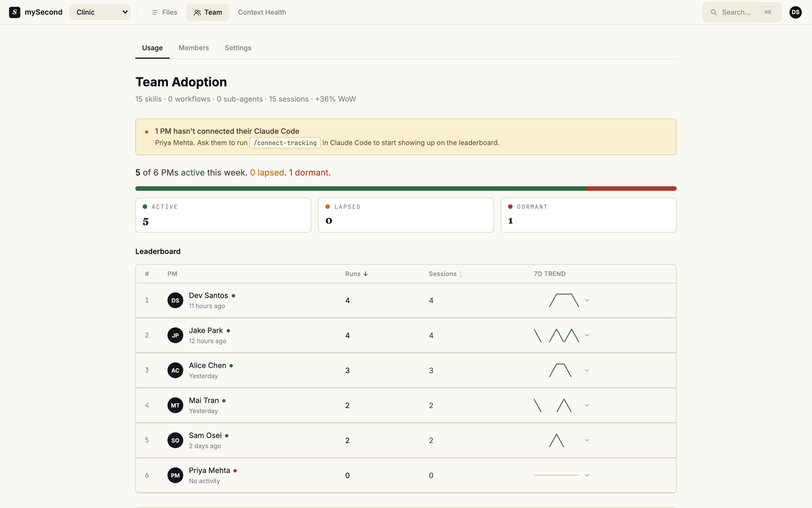Select the Team tab
This screenshot has height=508, width=812.
point(208,12)
